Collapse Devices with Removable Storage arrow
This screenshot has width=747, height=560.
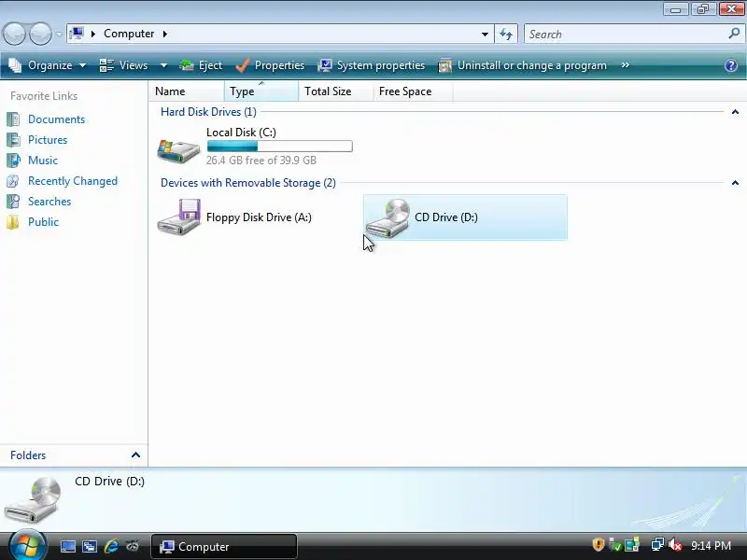pyautogui.click(x=735, y=183)
